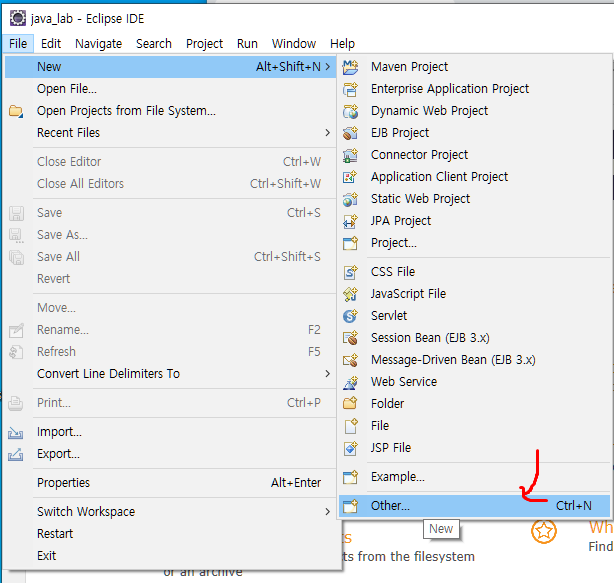Viewport: 614px width, 583px height.
Task: Click the EJB Project bean icon
Action: [x=350, y=133]
